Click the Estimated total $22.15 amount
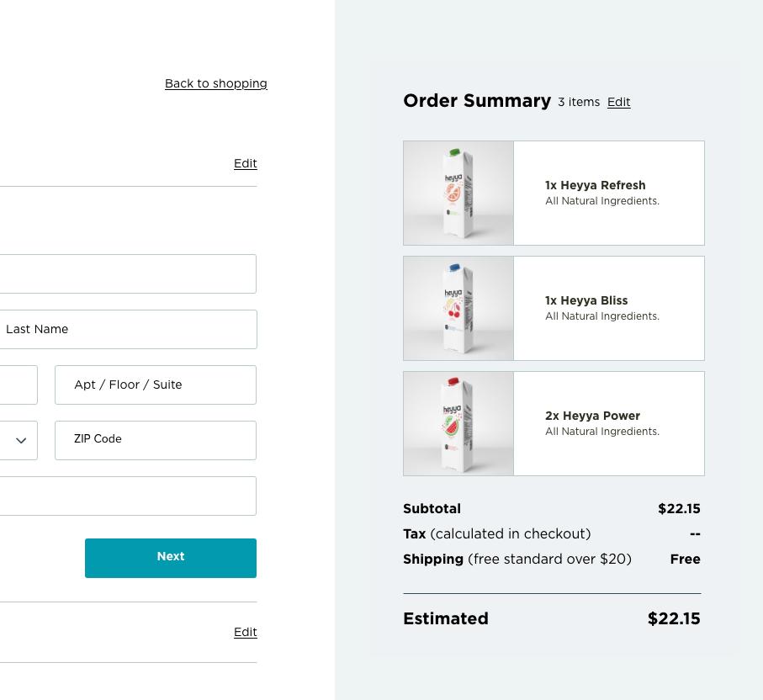This screenshot has width=763, height=700. tap(673, 619)
